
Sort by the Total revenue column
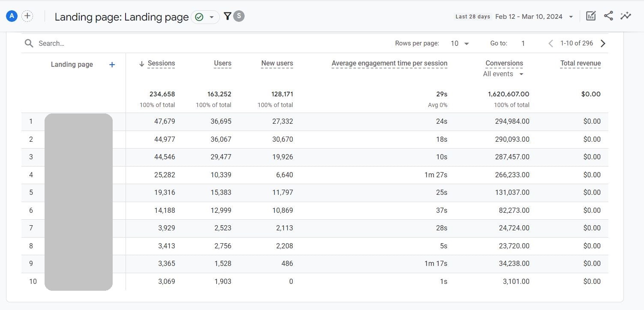(580, 63)
